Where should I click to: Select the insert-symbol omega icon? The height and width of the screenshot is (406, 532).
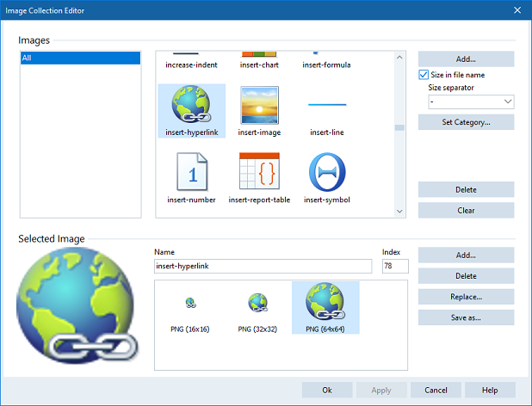coord(327,172)
